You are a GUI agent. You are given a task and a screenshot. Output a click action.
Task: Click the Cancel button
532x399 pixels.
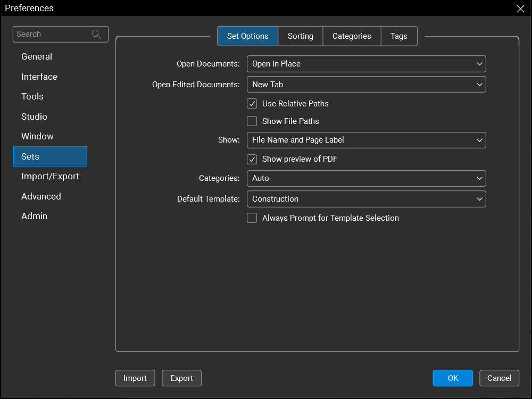(x=499, y=378)
